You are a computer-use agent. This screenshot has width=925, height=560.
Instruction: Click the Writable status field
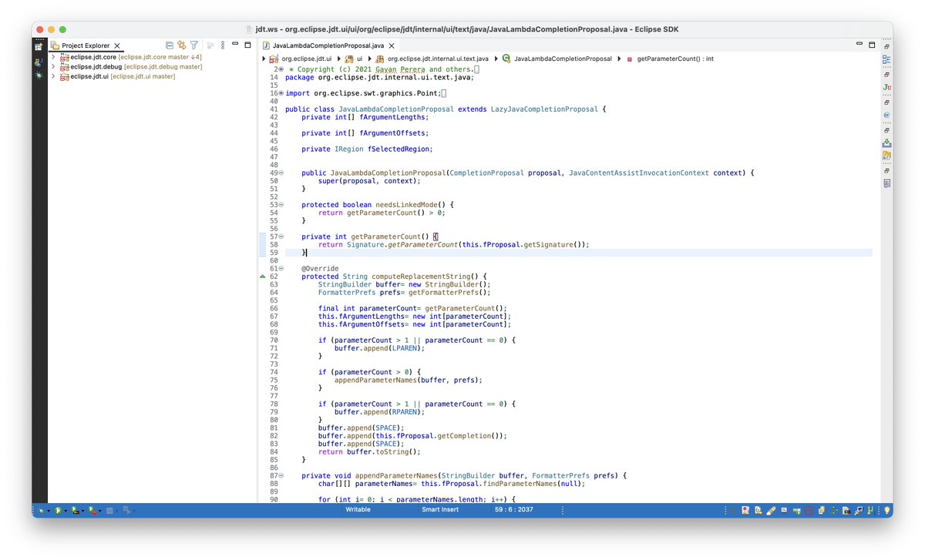[358, 509]
